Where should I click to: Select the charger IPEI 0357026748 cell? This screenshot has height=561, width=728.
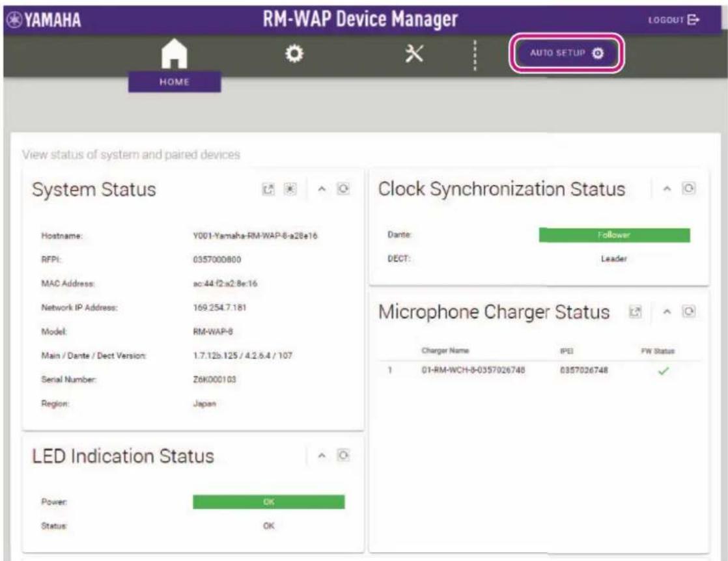tap(584, 370)
